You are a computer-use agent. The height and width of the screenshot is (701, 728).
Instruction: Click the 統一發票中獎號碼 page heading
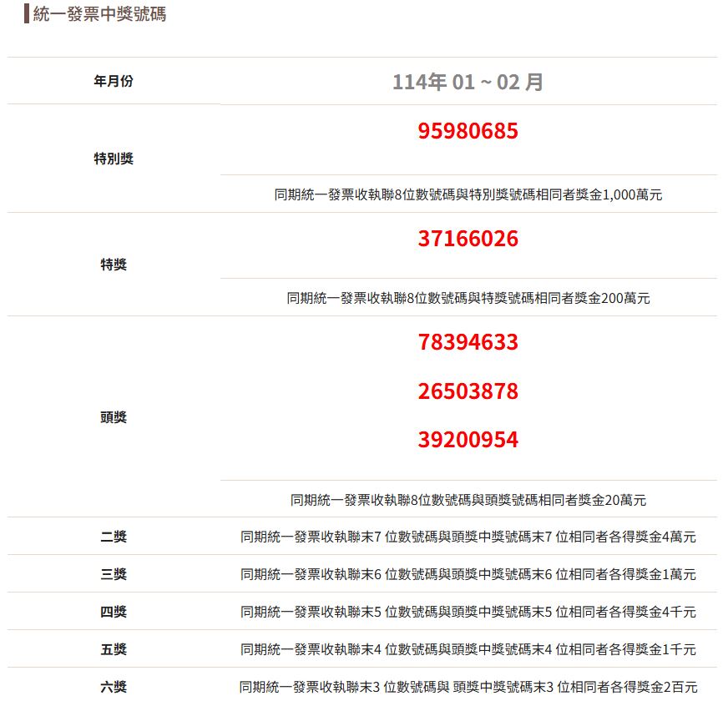[99, 14]
